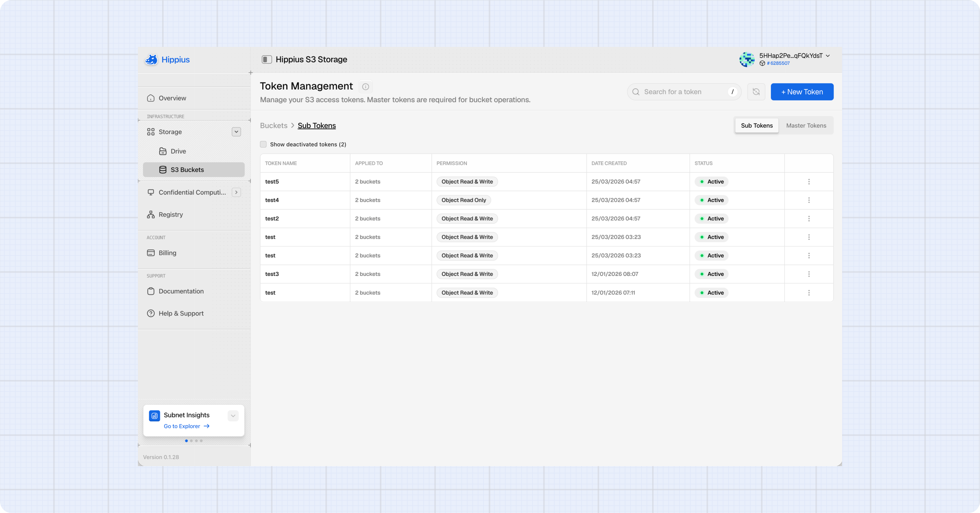Open Drive under Storage
The width and height of the screenshot is (980, 513).
click(x=194, y=151)
